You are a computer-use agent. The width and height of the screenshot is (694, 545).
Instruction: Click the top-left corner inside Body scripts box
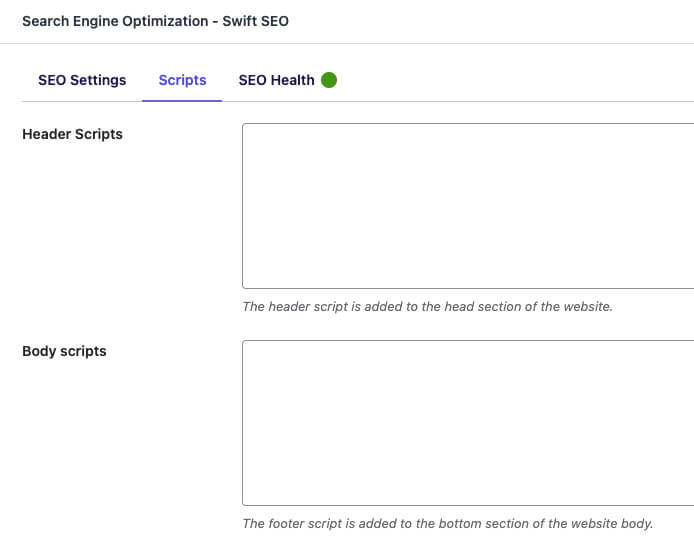click(x=248, y=346)
